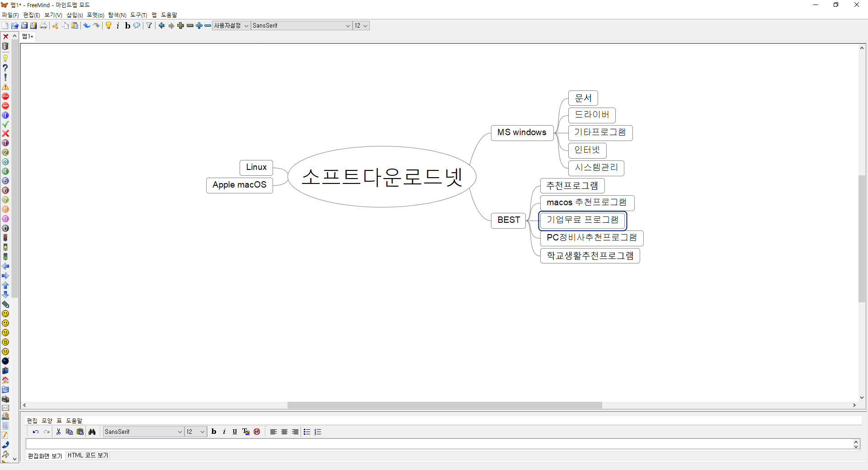Click the trash Remove last icon button
This screenshot has height=470, width=868.
point(5,46)
